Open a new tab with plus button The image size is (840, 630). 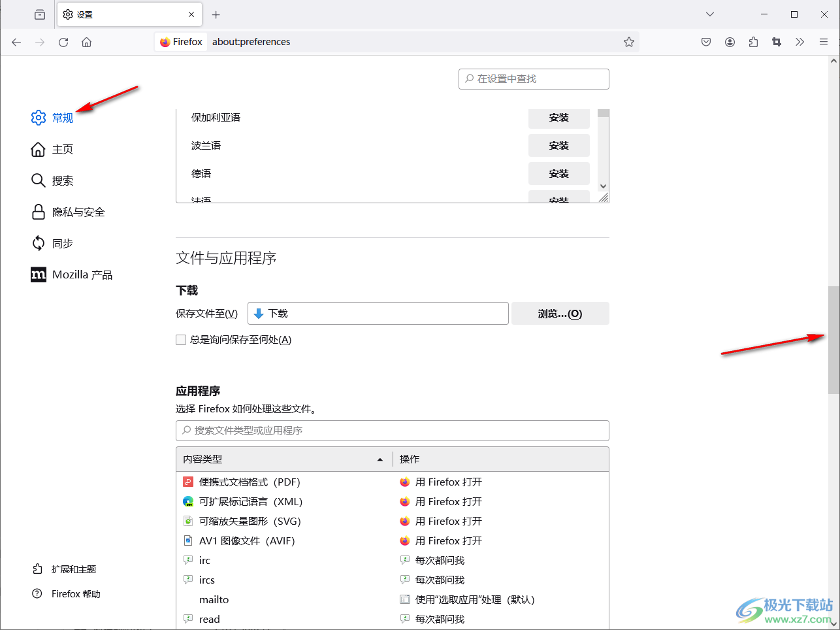216,14
